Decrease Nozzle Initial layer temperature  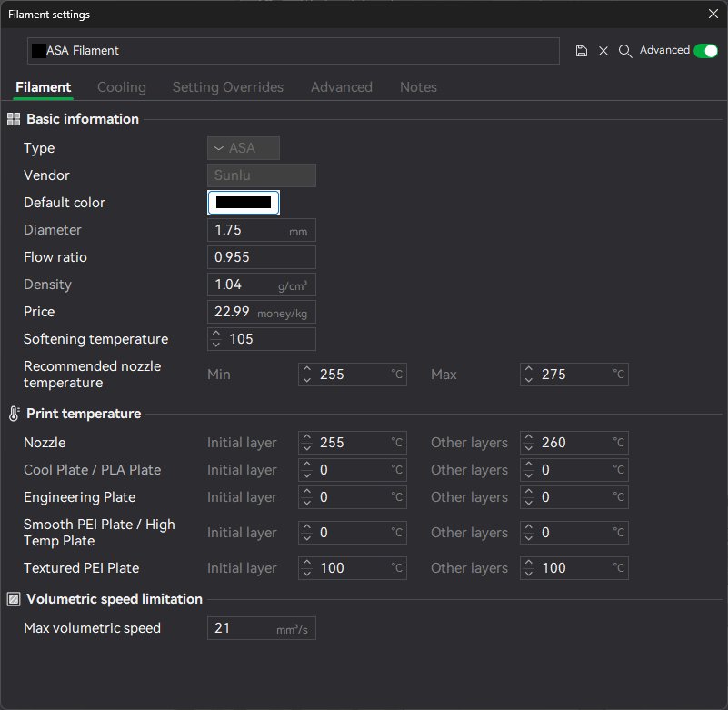tap(307, 448)
